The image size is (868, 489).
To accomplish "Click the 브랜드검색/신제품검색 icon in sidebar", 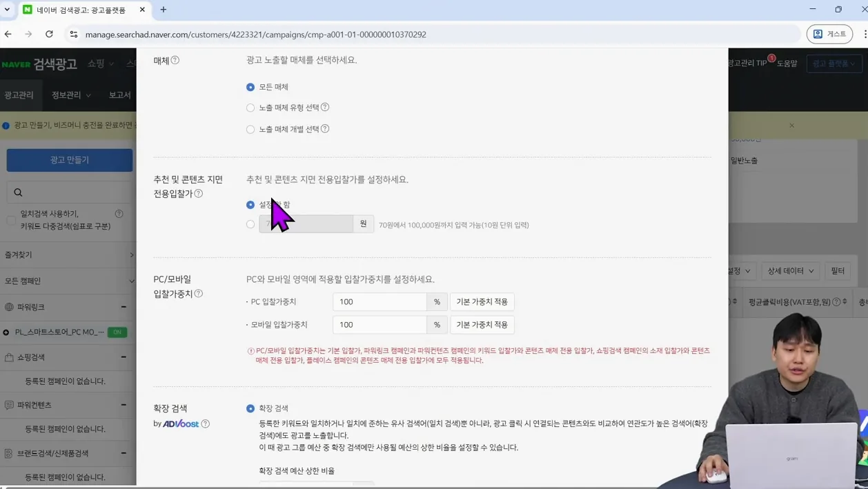I will (9, 453).
